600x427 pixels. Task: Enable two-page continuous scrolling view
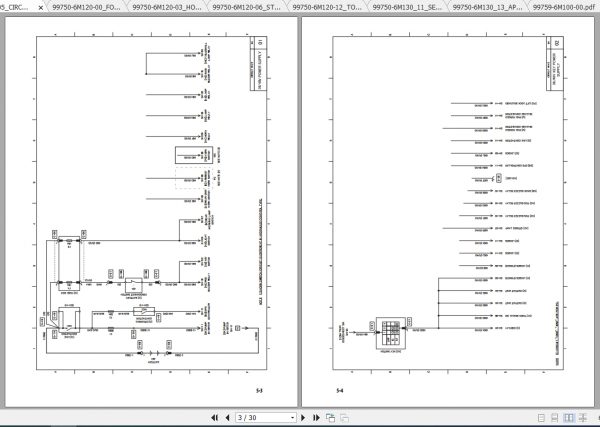tap(583, 418)
